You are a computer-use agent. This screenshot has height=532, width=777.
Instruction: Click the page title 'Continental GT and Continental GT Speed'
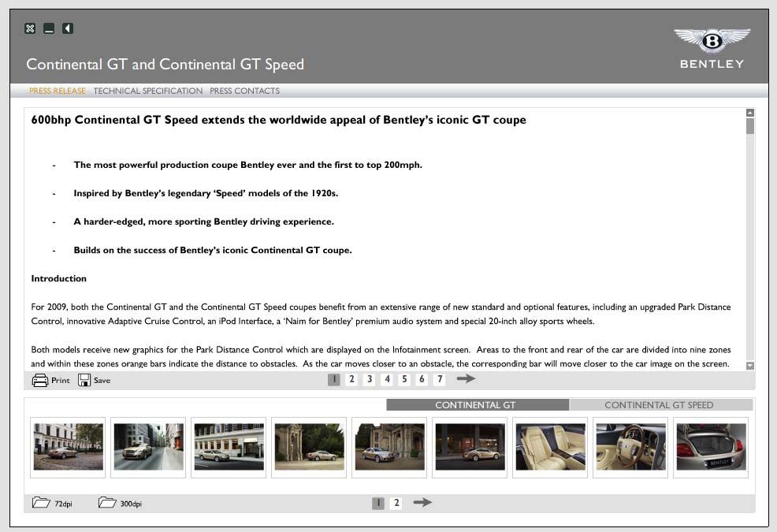(x=165, y=65)
